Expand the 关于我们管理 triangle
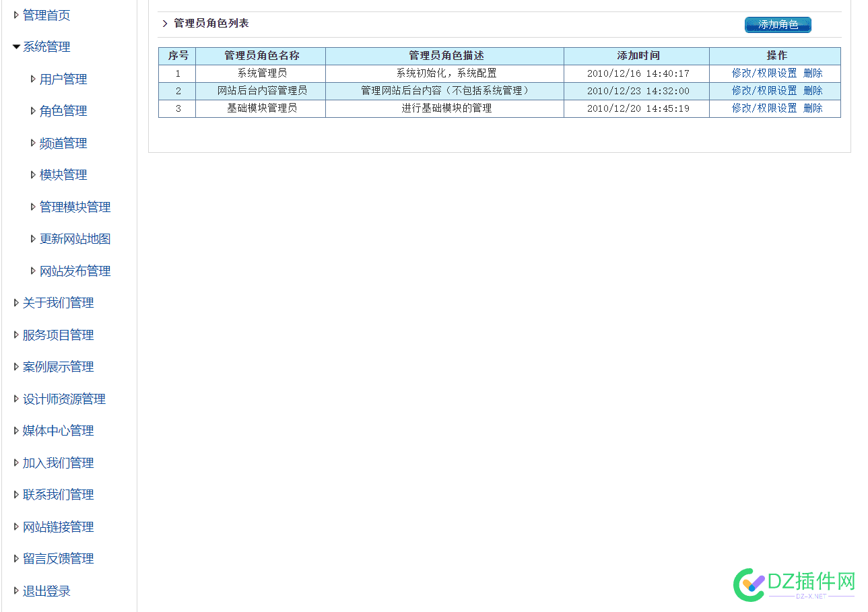Image resolution: width=868 pixels, height=612 pixels. tap(16, 303)
